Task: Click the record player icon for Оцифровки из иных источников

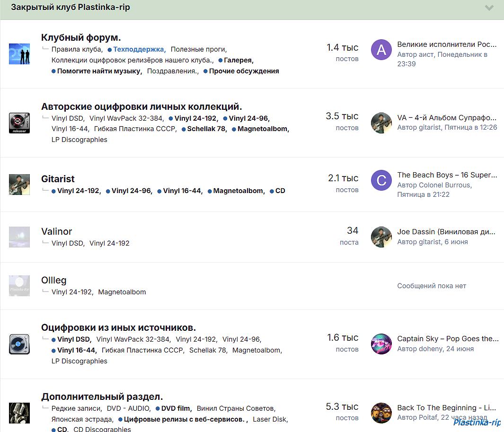Action: (19, 344)
